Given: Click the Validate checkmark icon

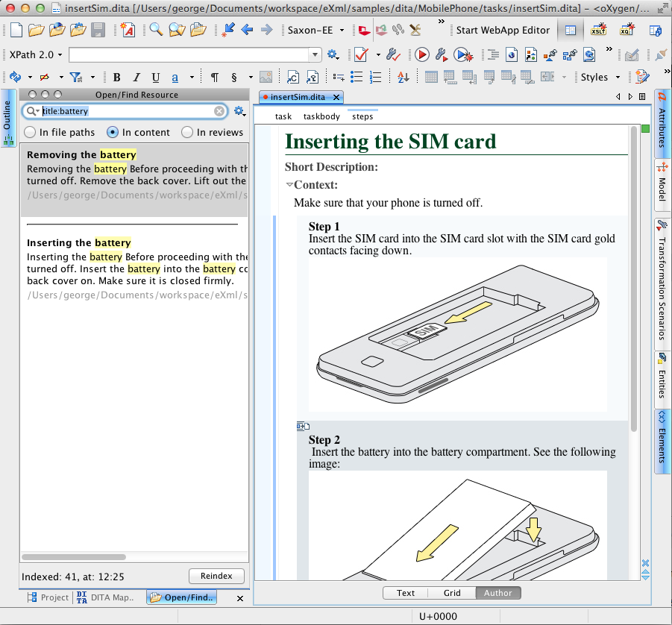Looking at the screenshot, I should click(361, 54).
